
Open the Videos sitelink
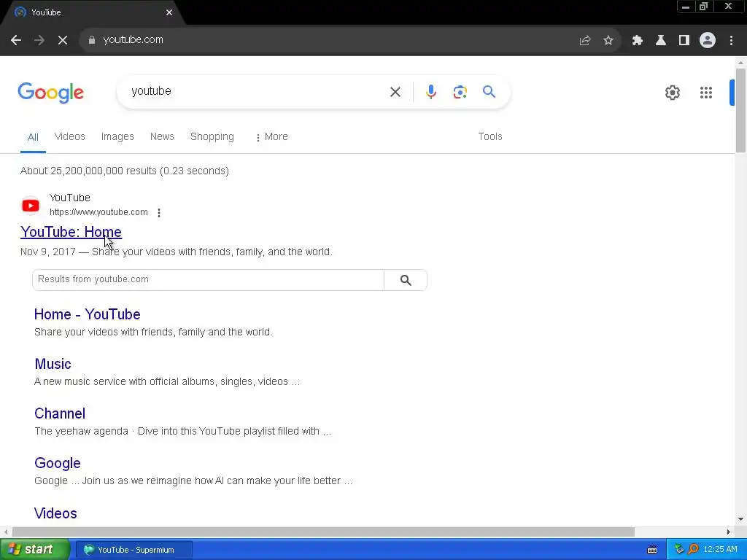(55, 513)
